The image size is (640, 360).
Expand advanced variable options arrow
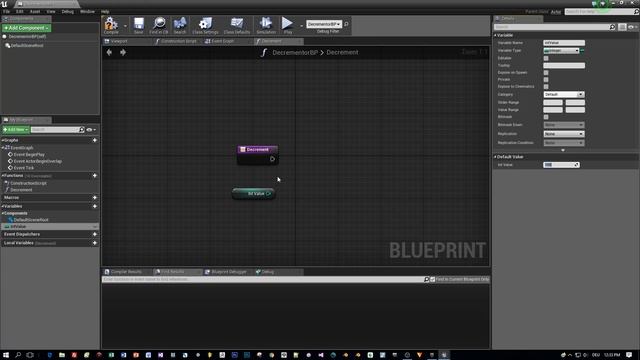[563, 150]
